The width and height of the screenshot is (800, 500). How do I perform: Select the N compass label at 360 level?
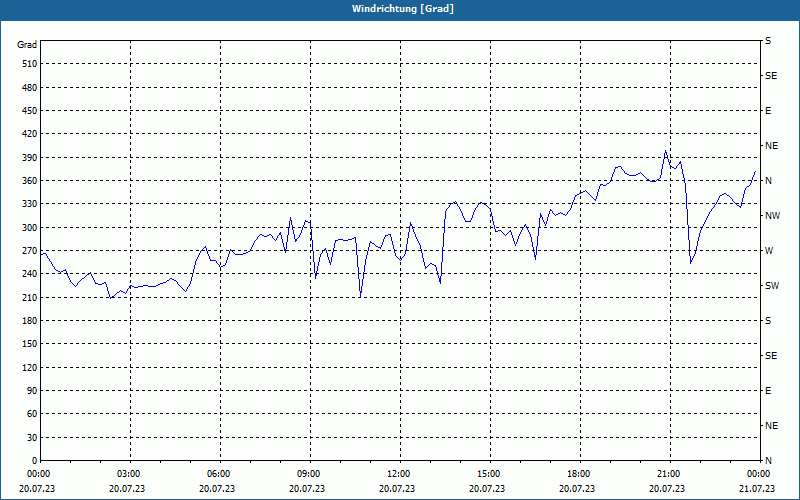tap(768, 181)
